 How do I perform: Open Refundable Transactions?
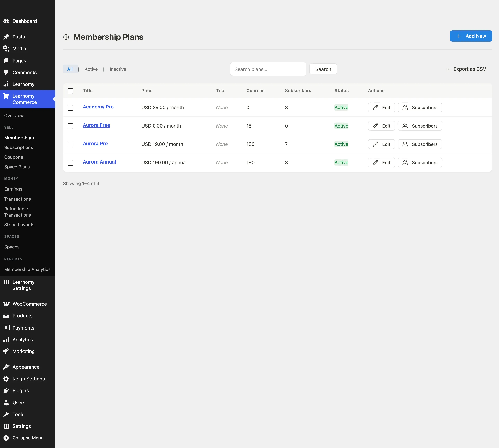(17, 212)
